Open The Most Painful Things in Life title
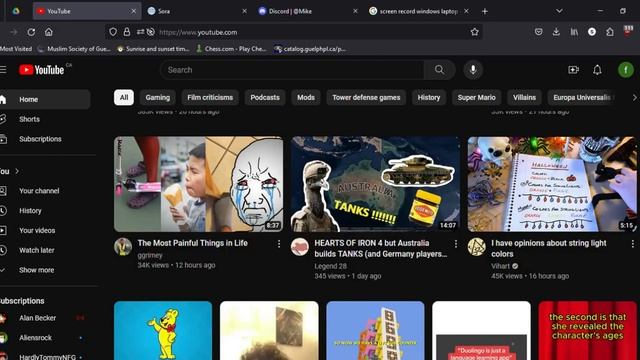This screenshot has width=640, height=360. [x=193, y=243]
